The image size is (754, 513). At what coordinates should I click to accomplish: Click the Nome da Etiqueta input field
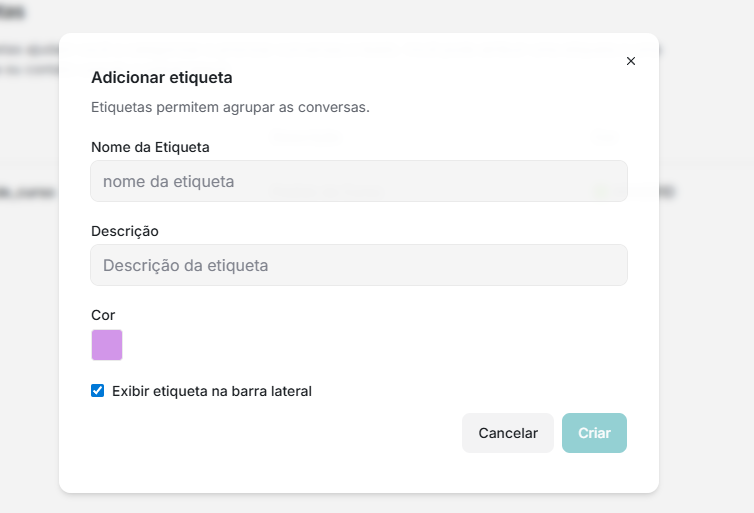(x=359, y=182)
